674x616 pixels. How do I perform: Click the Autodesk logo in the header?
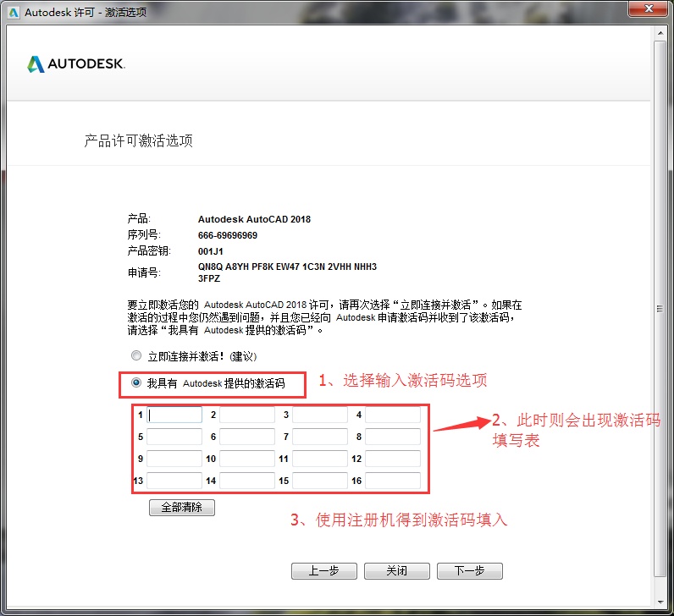coord(76,64)
